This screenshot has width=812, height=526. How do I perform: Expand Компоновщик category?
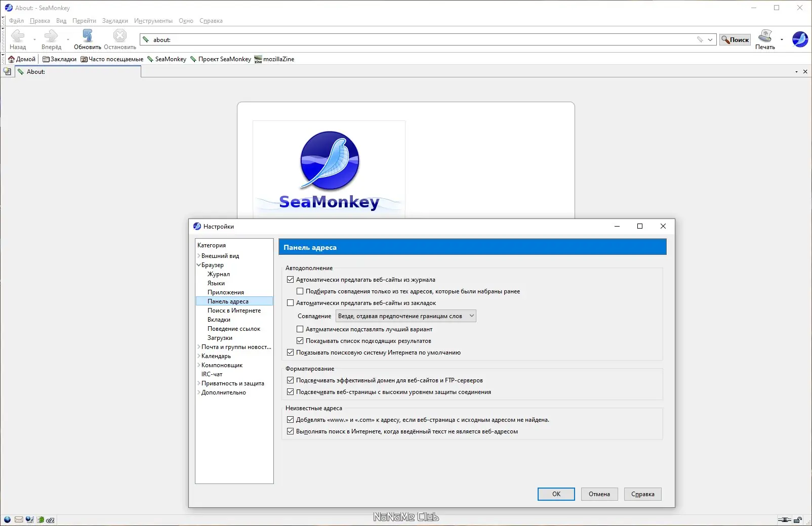tap(198, 365)
